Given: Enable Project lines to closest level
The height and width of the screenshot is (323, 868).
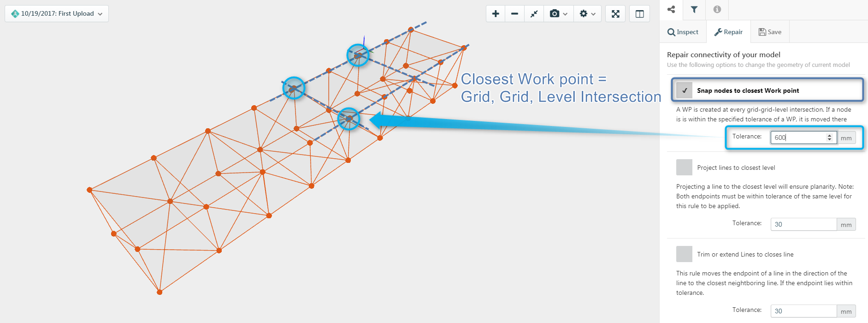Looking at the screenshot, I should (684, 167).
